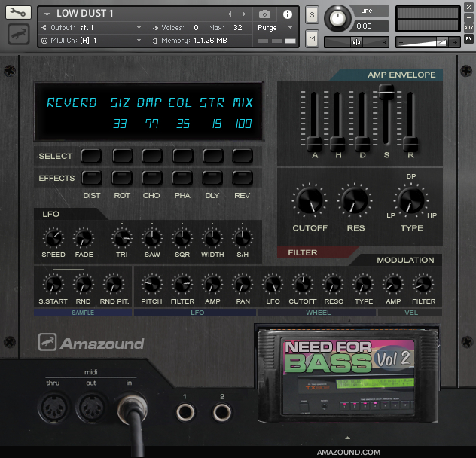476x458 pixels.
Task: Toggle the DLY effect button
Action: pos(212,178)
